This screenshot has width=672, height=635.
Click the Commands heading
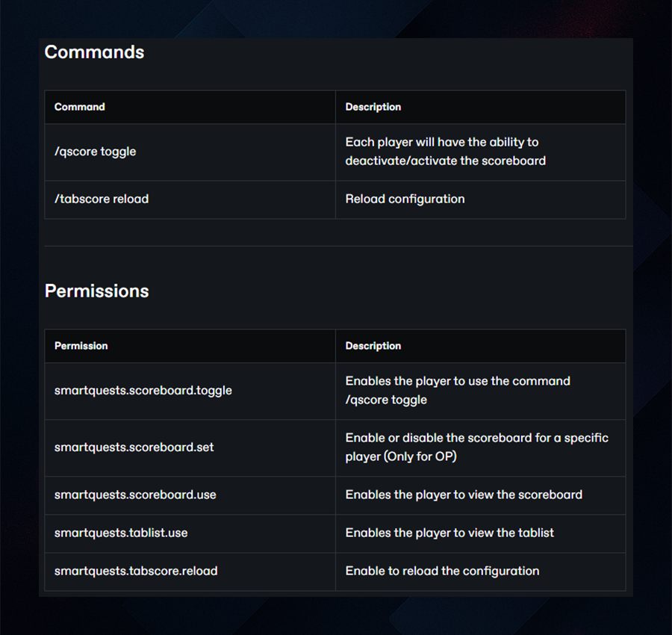click(94, 52)
